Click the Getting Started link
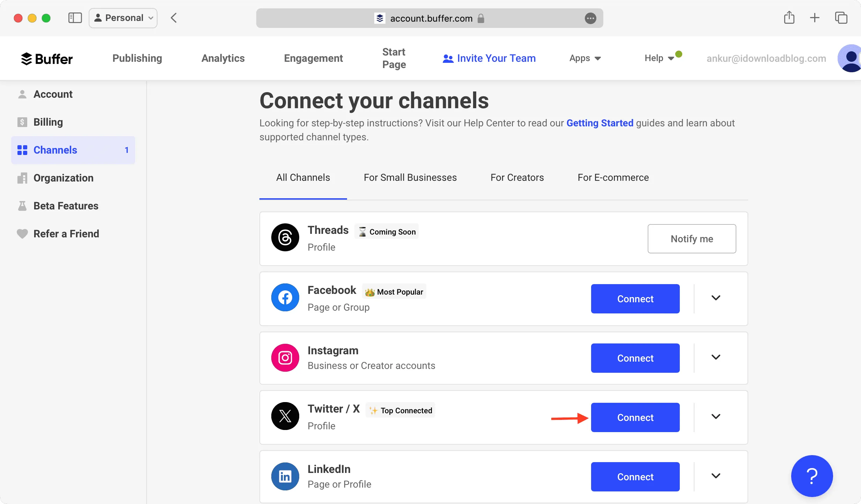The width and height of the screenshot is (861, 504). coord(600,123)
